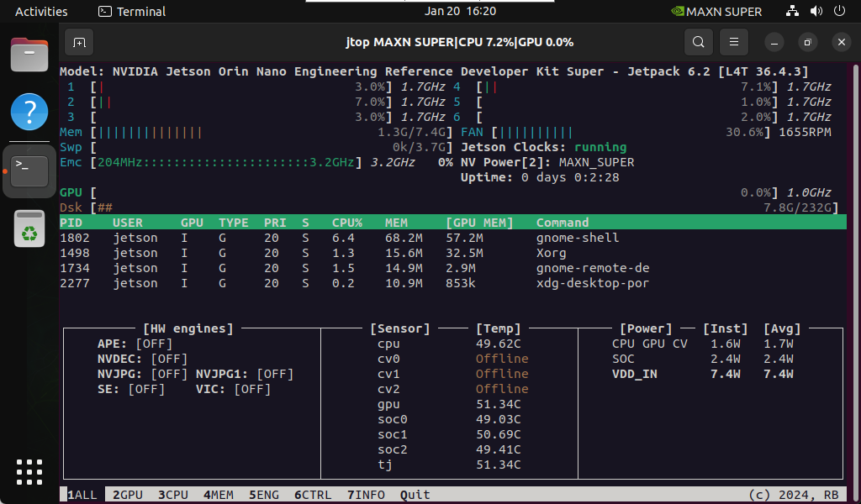Click Quit in the jtop footer
The image size is (861, 504).
point(415,495)
